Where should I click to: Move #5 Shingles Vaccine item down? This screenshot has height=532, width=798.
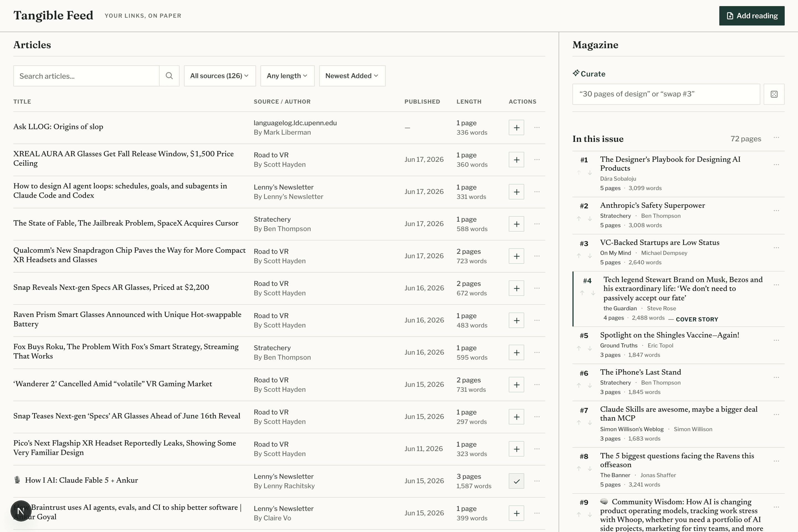pyautogui.click(x=590, y=349)
